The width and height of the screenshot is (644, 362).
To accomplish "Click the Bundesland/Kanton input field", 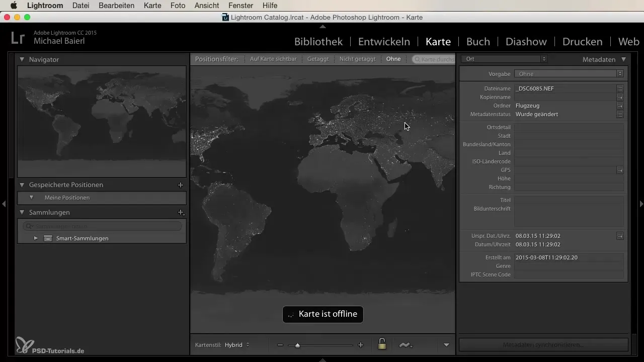I will (x=569, y=144).
